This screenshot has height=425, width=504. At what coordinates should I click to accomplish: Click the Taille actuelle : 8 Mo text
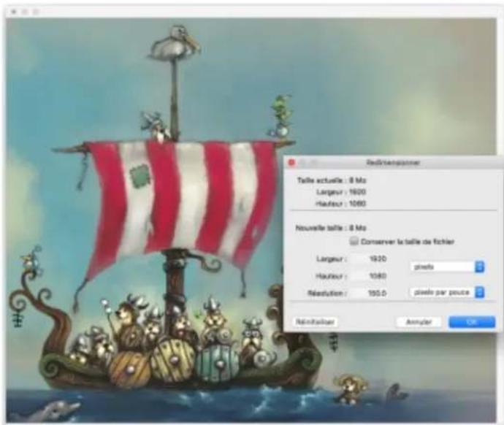click(x=332, y=180)
